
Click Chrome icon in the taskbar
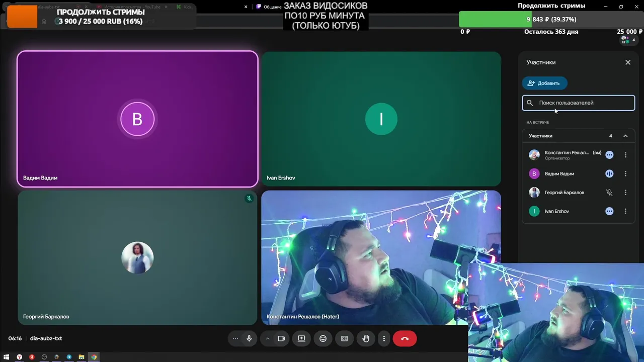tap(94, 357)
